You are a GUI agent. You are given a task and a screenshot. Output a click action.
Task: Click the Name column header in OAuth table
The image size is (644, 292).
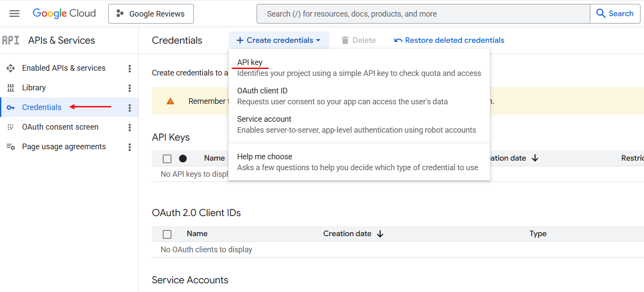197,234
